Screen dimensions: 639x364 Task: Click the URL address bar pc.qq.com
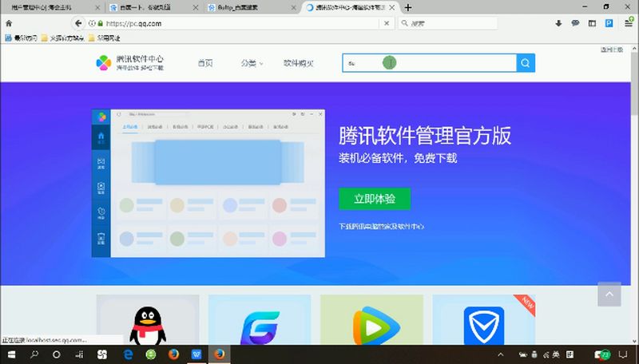240,24
